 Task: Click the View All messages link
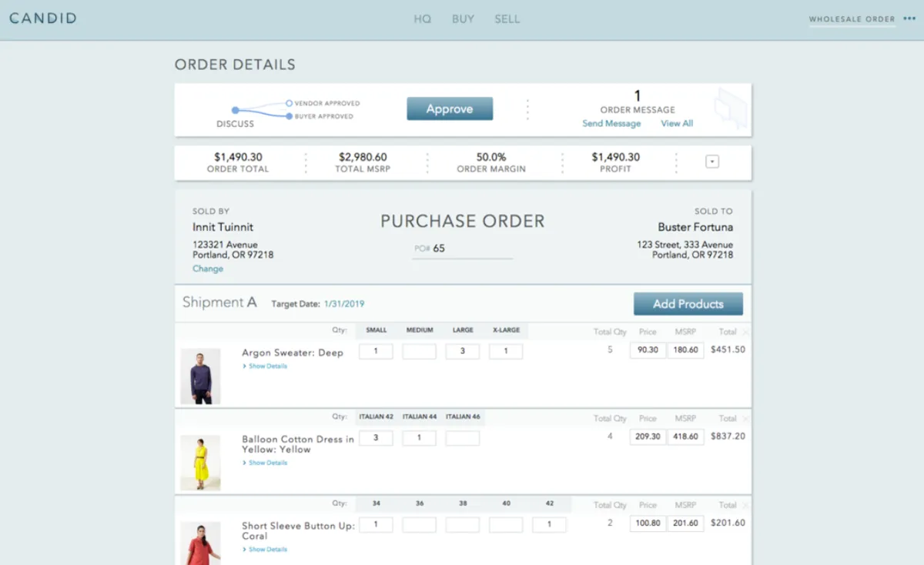[677, 123]
